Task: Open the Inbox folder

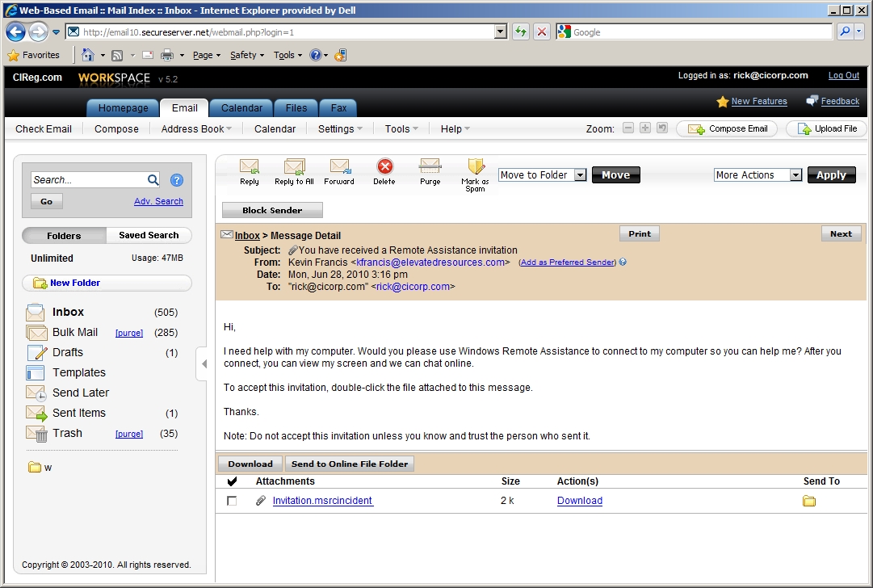Action: click(68, 312)
